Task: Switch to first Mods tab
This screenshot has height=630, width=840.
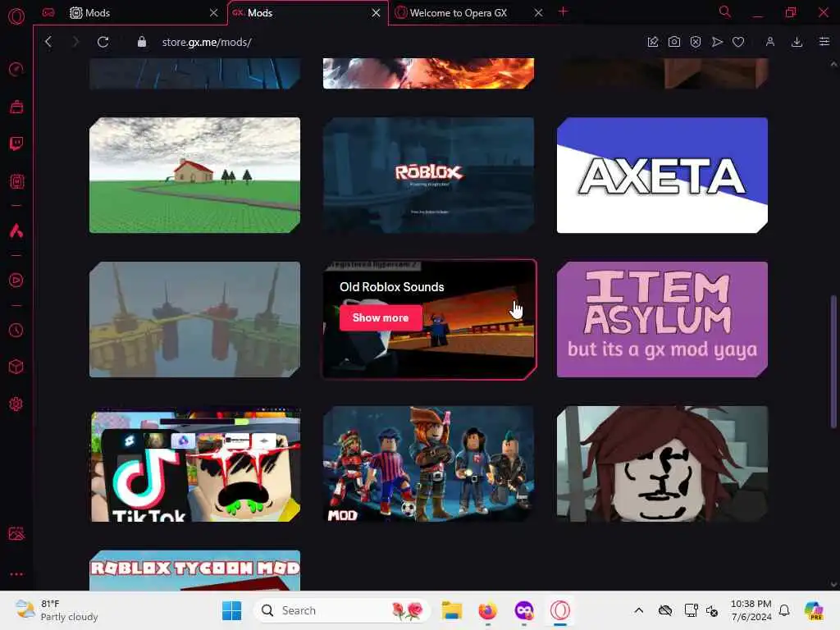Action: coord(143,13)
